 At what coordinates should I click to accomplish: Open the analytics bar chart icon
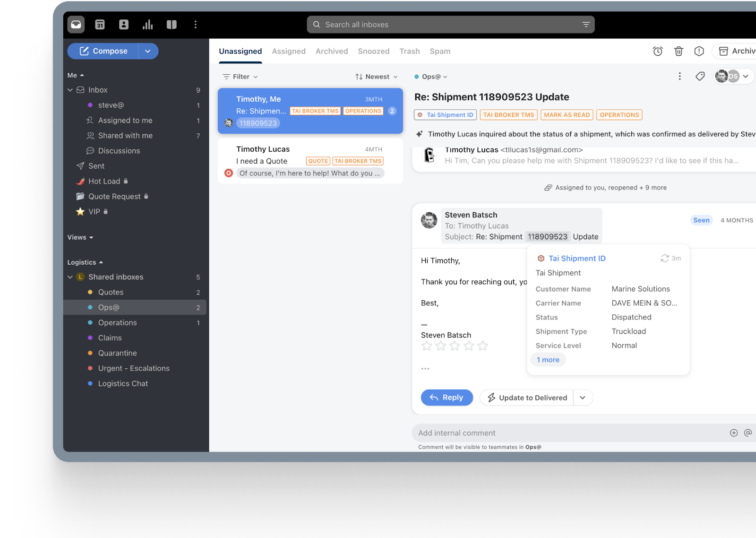tap(147, 25)
